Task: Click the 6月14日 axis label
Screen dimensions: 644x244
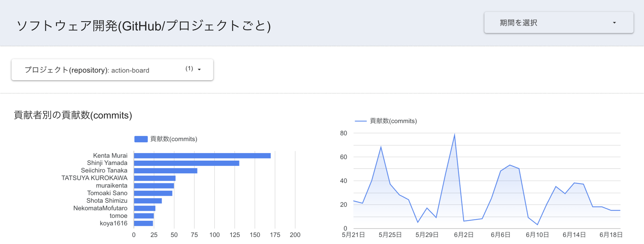Action: point(574,235)
